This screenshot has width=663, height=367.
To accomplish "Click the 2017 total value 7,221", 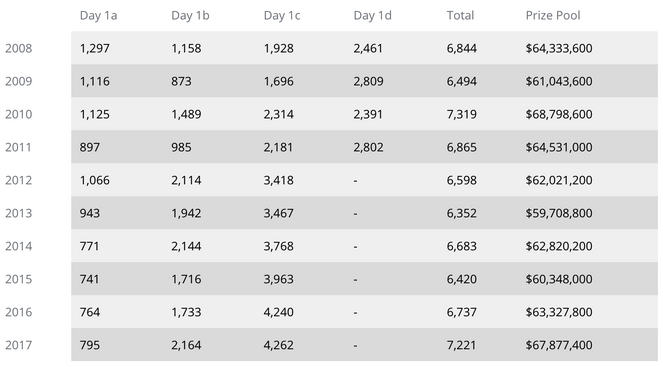I will [x=461, y=345].
